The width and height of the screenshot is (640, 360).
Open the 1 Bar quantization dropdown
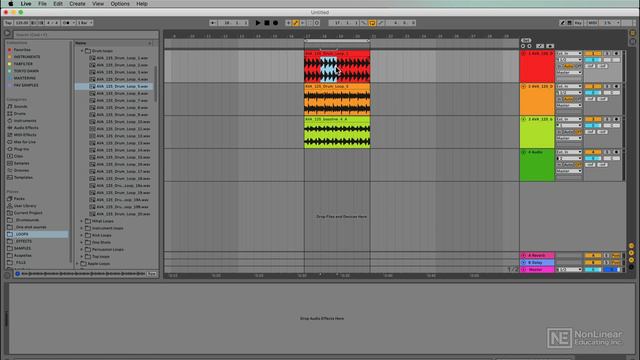coord(85,23)
